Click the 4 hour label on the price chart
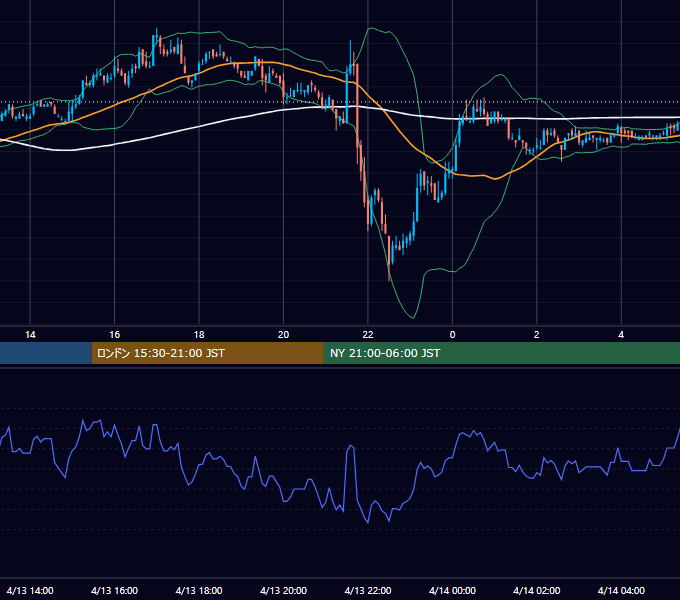Image resolution: width=680 pixels, height=600 pixels. coord(621,335)
